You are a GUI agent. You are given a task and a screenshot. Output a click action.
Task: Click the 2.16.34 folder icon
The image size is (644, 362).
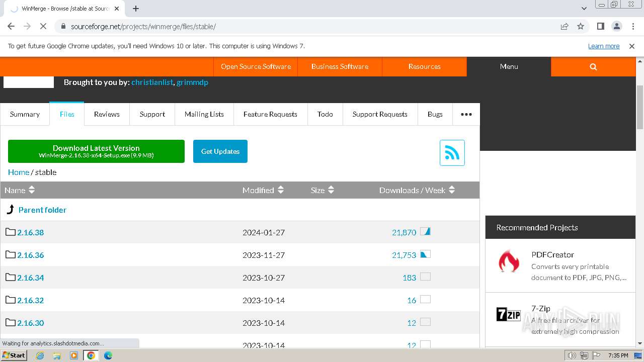[x=11, y=277]
